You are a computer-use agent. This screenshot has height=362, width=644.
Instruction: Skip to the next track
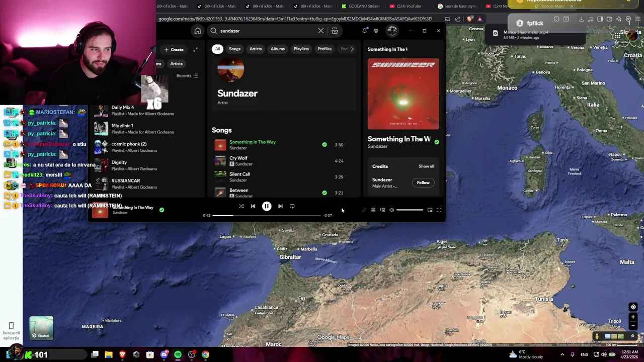click(x=280, y=206)
